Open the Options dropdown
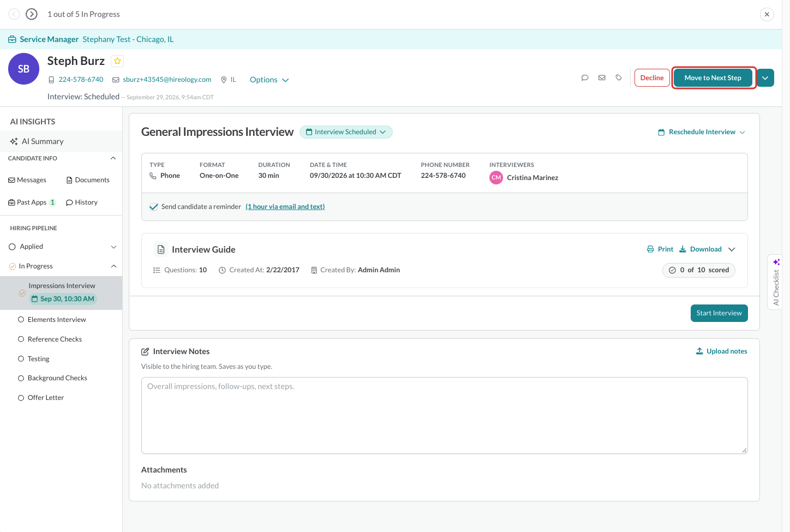The image size is (790, 532). (x=269, y=80)
